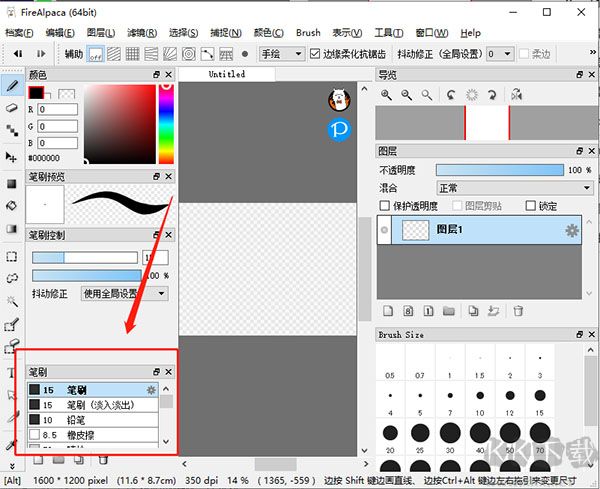Screen dimensions: 600x489
Task: Open the 混合 blend mode 正常 dropdown
Action: [x=515, y=188]
